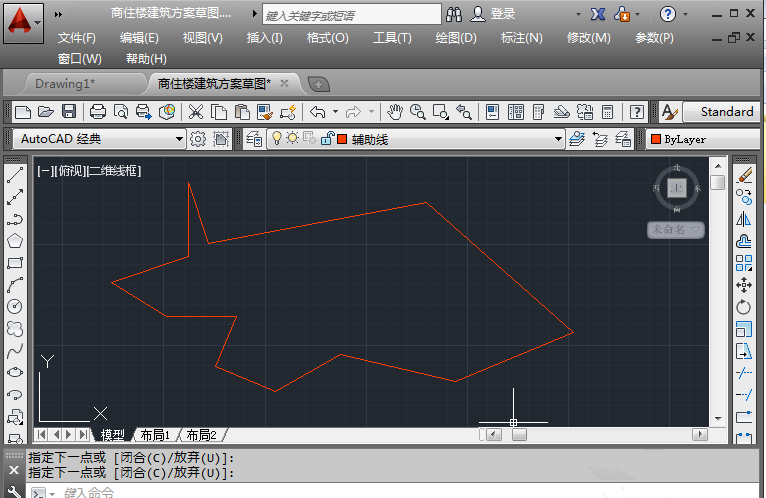
Task: Click the keyword search input field
Action: tap(350, 15)
